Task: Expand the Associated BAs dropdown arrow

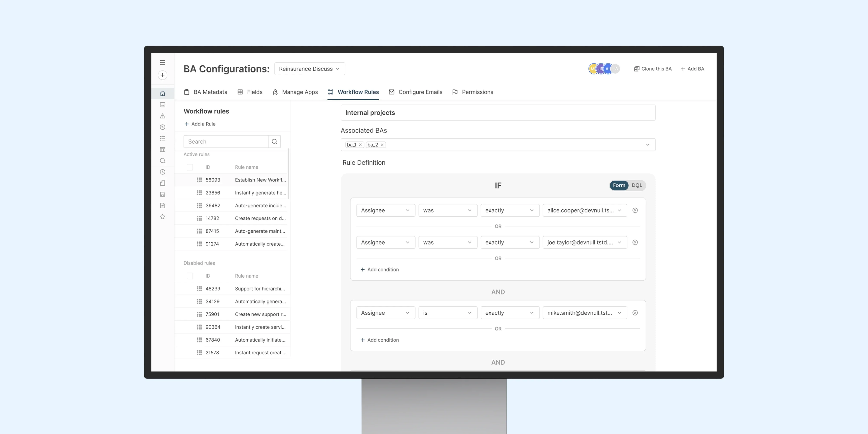Action: [x=647, y=145]
